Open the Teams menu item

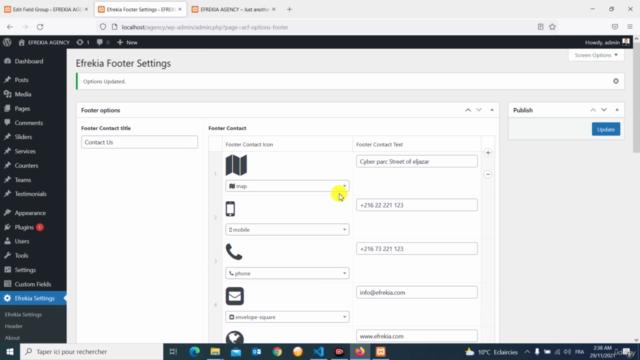[x=23, y=180]
